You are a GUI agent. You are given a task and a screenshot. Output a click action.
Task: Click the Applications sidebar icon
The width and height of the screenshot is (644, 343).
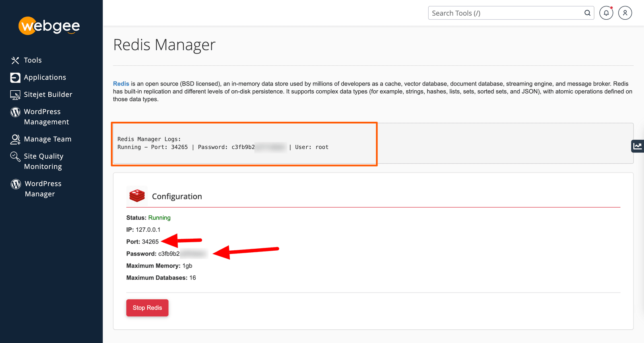[15, 77]
